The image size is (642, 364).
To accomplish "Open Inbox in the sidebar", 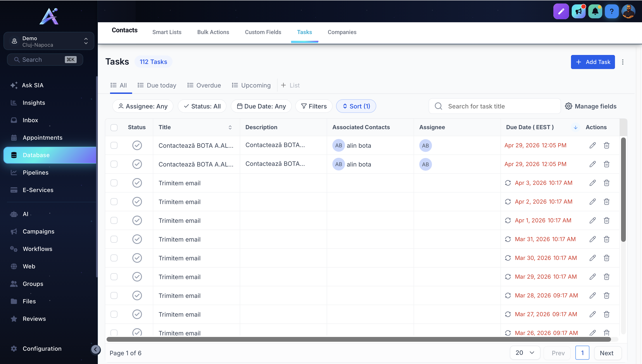I will click(x=30, y=120).
